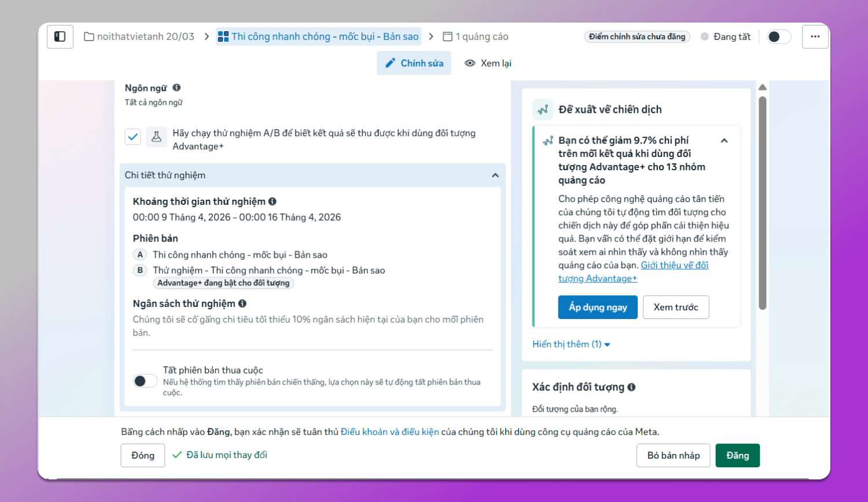Enable the Tắt phiên bản thua cuộc toggle
Screen dimensions: 868x502
[145, 380]
